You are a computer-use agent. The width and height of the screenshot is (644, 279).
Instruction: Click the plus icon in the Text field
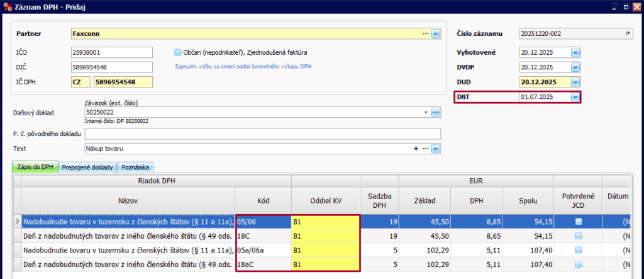coord(415,149)
